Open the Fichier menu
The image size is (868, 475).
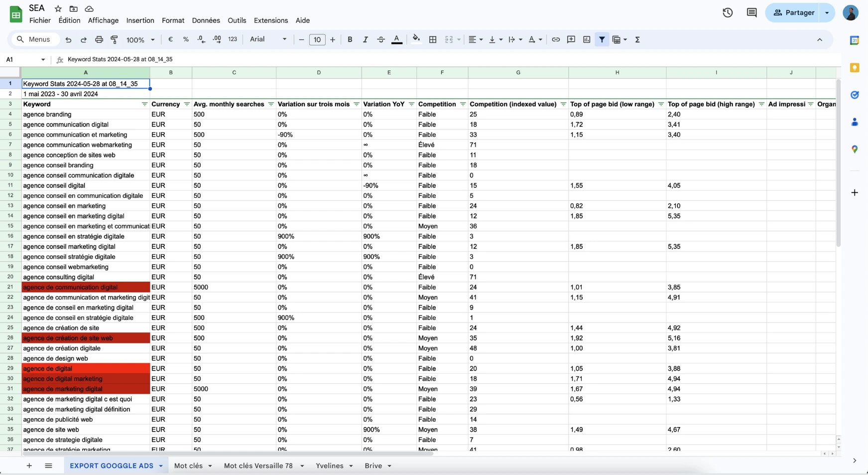coord(40,20)
